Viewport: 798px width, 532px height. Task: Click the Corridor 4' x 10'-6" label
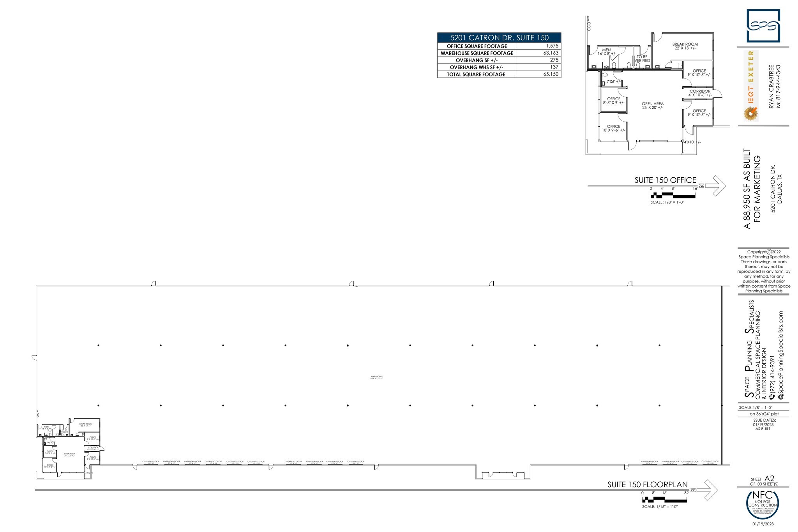[700, 93]
